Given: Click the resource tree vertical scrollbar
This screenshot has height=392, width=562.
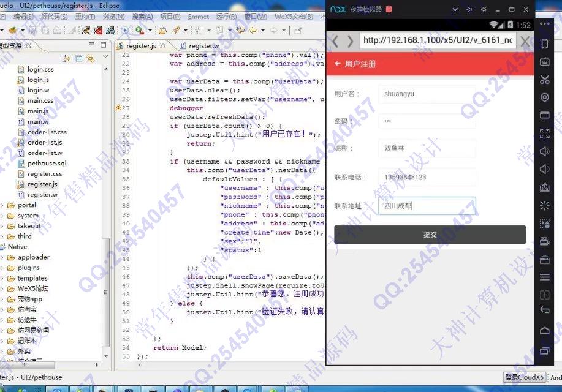Looking at the screenshot, I should pyautogui.click(x=105, y=292).
